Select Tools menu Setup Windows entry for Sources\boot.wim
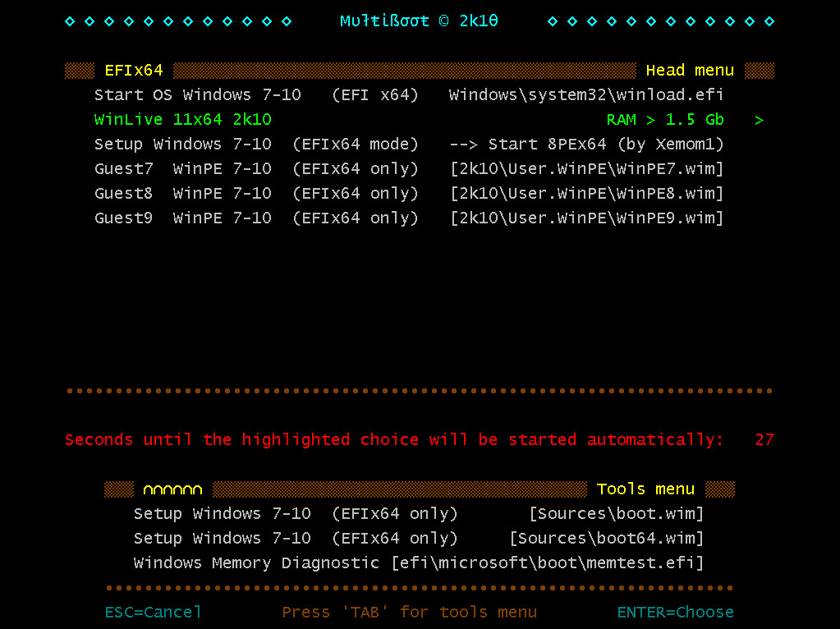840x629 pixels. click(x=419, y=514)
